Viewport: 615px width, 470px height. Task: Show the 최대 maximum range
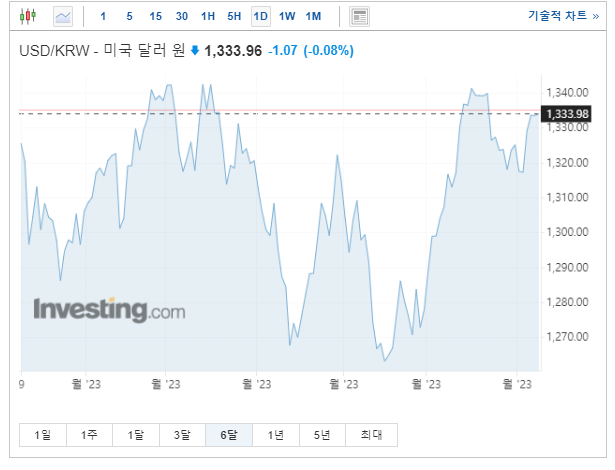[371, 435]
